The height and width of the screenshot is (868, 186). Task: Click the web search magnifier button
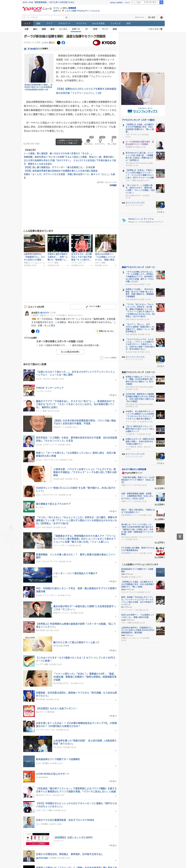(161, 2)
